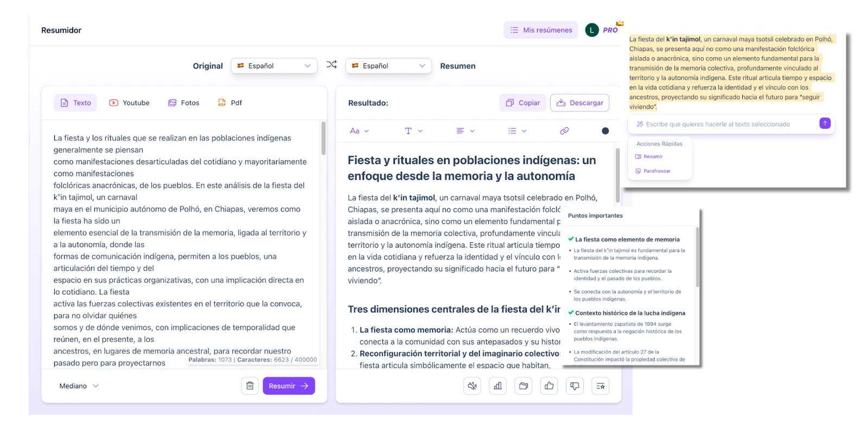Click the 'Fiesta y rituales en poblaciones' heading
This screenshot has height=430, width=868.
point(472,168)
